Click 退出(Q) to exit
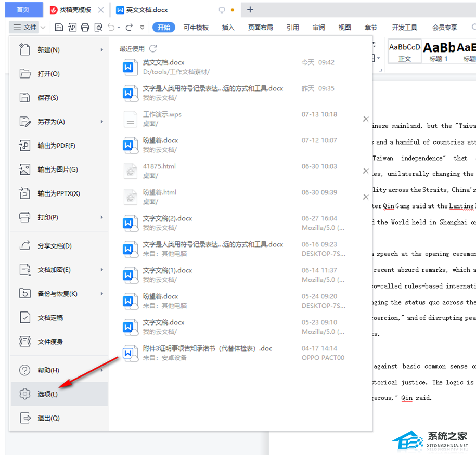 click(x=59, y=418)
